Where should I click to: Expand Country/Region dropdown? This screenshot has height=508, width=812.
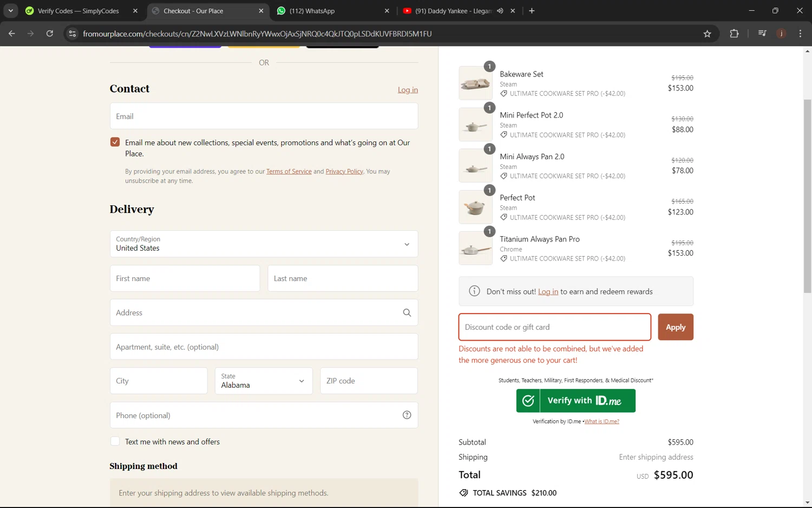(264, 244)
